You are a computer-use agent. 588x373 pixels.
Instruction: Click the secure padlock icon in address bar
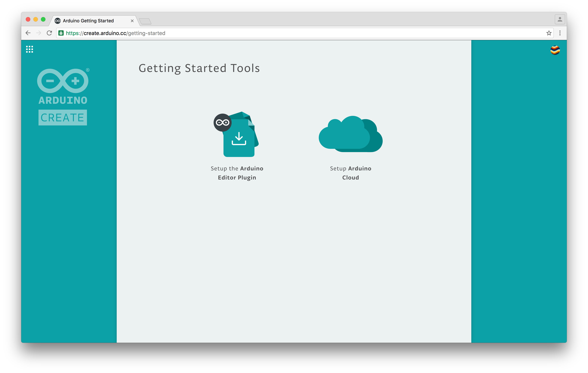[61, 33]
